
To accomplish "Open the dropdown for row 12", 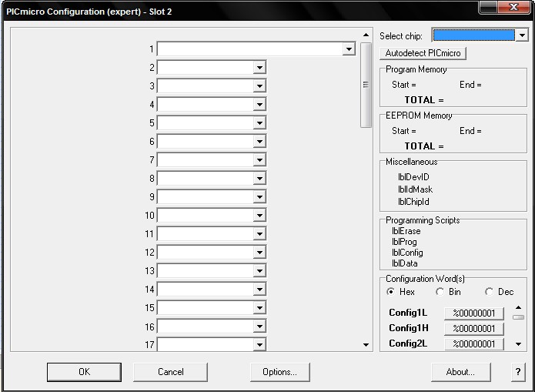I will 259,253.
